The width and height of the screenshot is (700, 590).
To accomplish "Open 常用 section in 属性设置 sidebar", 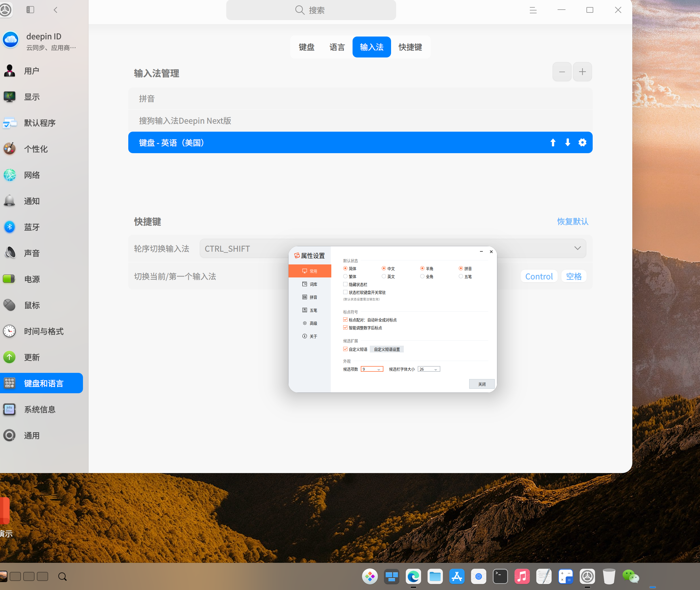I will coord(310,271).
